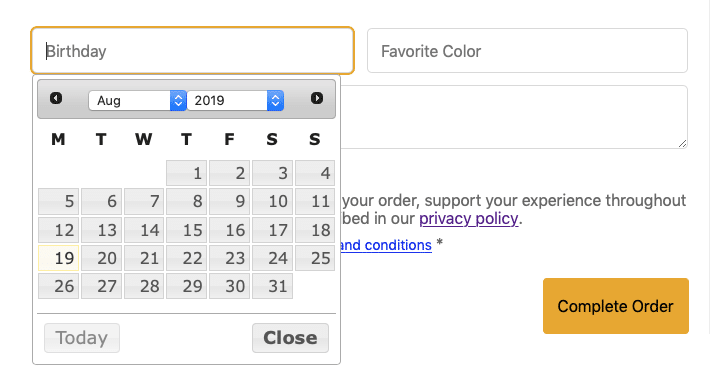
Task: Submit with Complete Order button
Action: (x=616, y=306)
